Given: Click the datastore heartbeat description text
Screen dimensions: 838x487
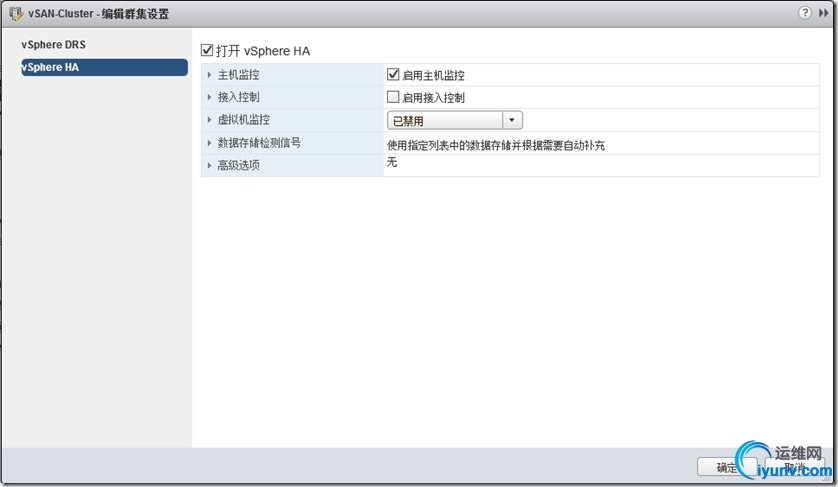Looking at the screenshot, I should [x=496, y=145].
